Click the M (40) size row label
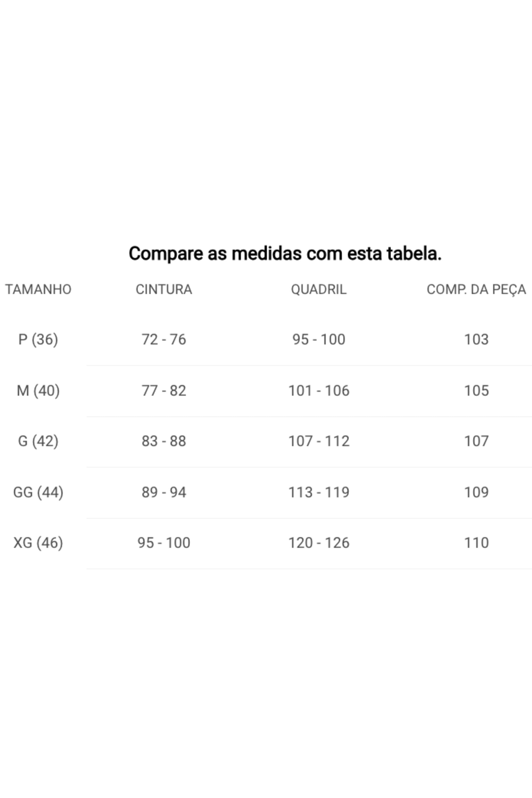532x798 pixels. (x=38, y=390)
